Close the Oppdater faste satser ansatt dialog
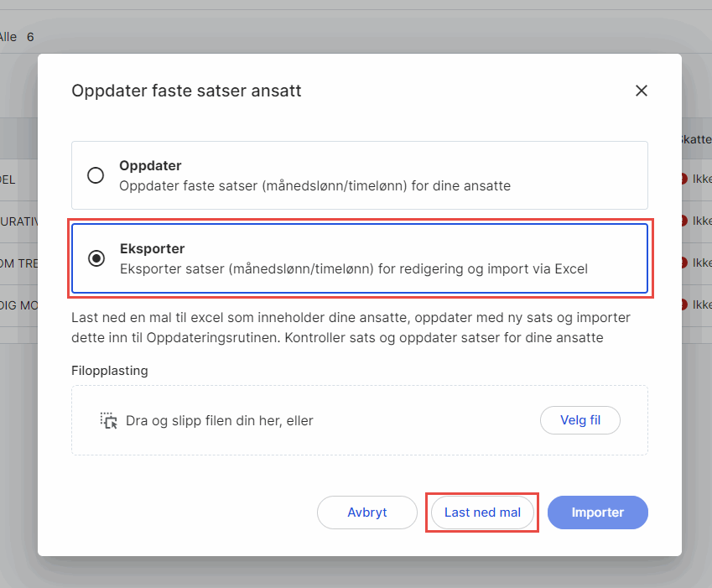Viewport: 712px width, 588px height. click(642, 91)
